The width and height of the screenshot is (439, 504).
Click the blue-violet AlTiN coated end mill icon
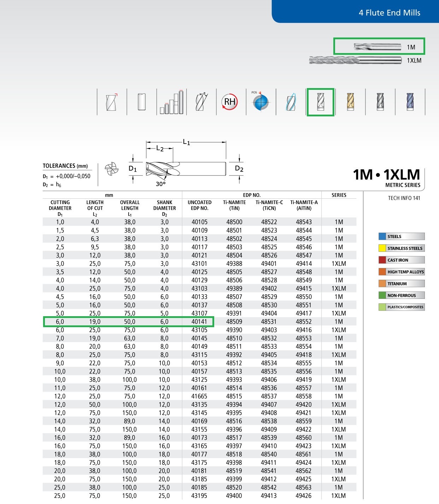[x=410, y=102]
